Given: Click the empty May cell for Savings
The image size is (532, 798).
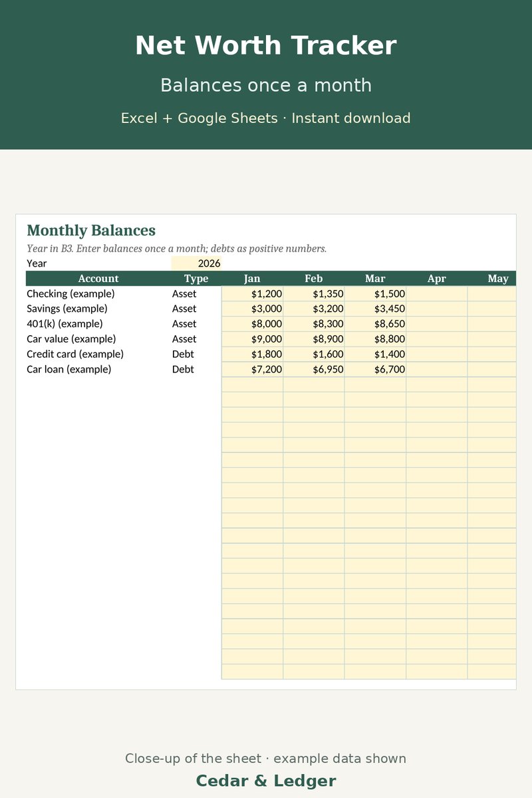Looking at the screenshot, I should [x=492, y=309].
